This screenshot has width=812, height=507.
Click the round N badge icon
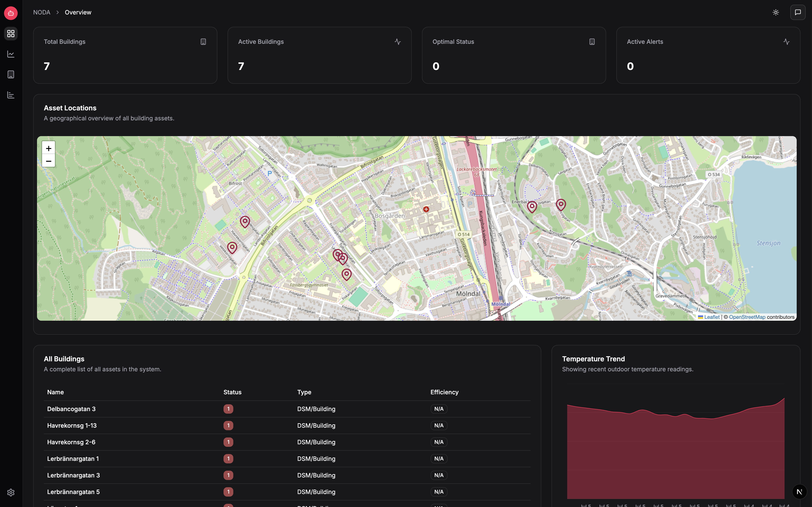[x=799, y=491]
